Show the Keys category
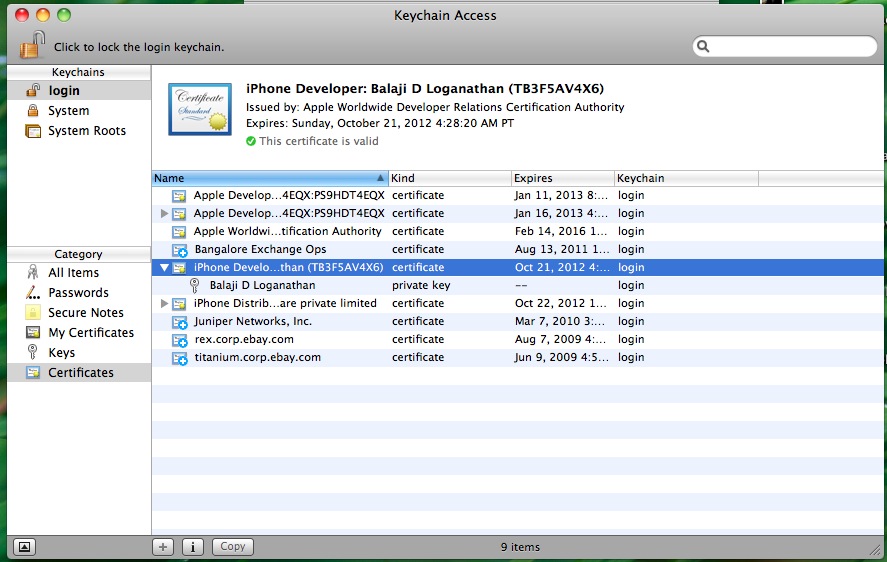The height and width of the screenshot is (562, 887). tap(79, 353)
